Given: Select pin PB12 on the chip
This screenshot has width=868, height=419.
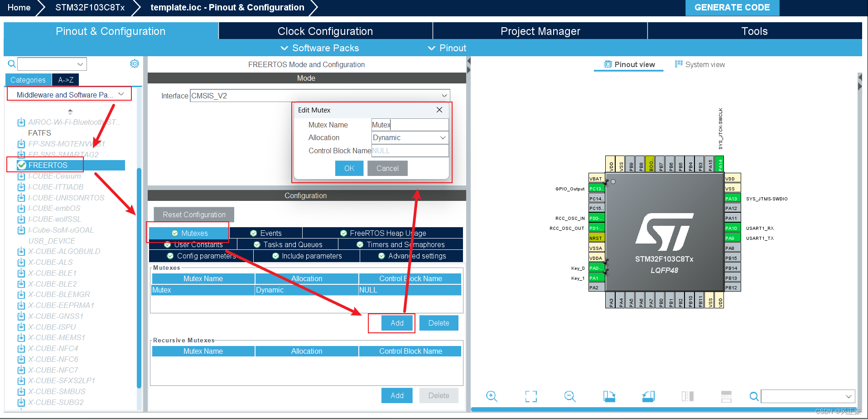Looking at the screenshot, I should (733, 287).
